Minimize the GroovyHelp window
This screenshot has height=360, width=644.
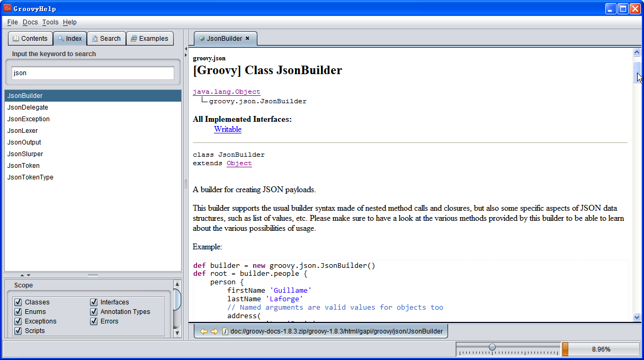(x=611, y=8)
